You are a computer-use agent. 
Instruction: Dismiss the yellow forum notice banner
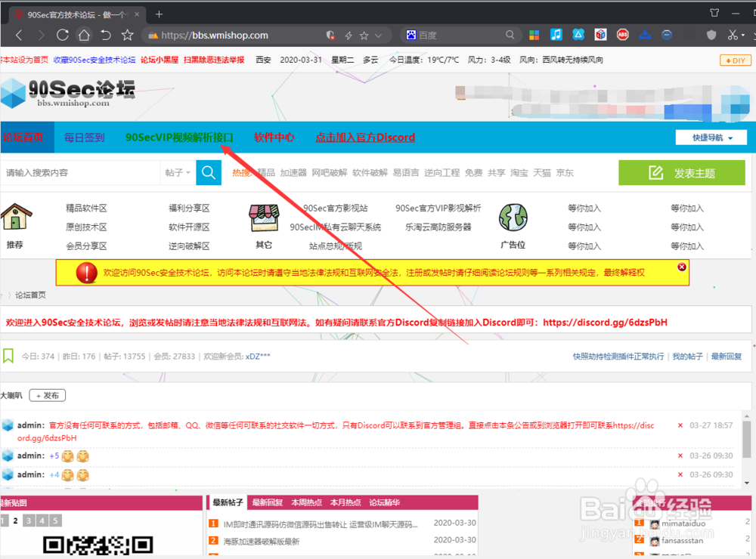682,266
